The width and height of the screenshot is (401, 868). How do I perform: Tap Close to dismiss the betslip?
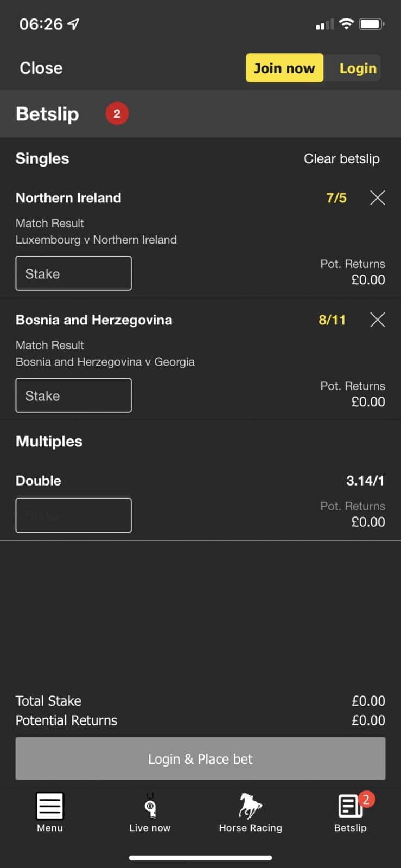point(41,68)
